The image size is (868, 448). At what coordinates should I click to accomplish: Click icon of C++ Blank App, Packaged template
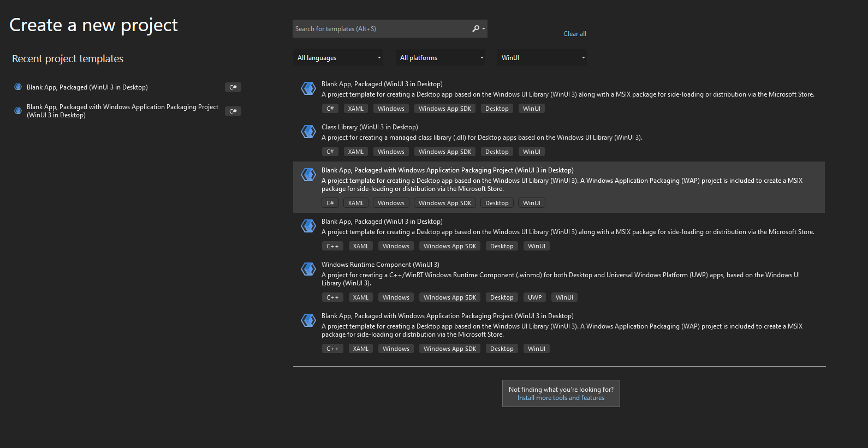tap(308, 226)
